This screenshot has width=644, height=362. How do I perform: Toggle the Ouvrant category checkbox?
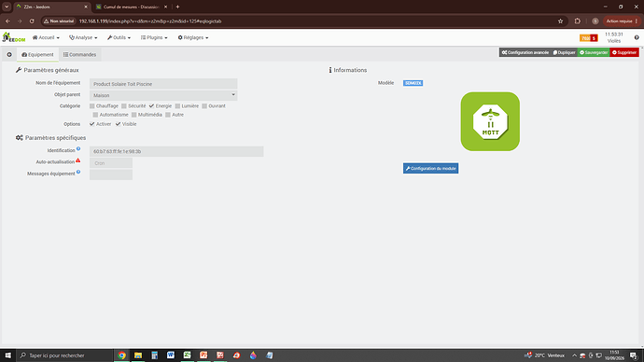click(x=204, y=105)
